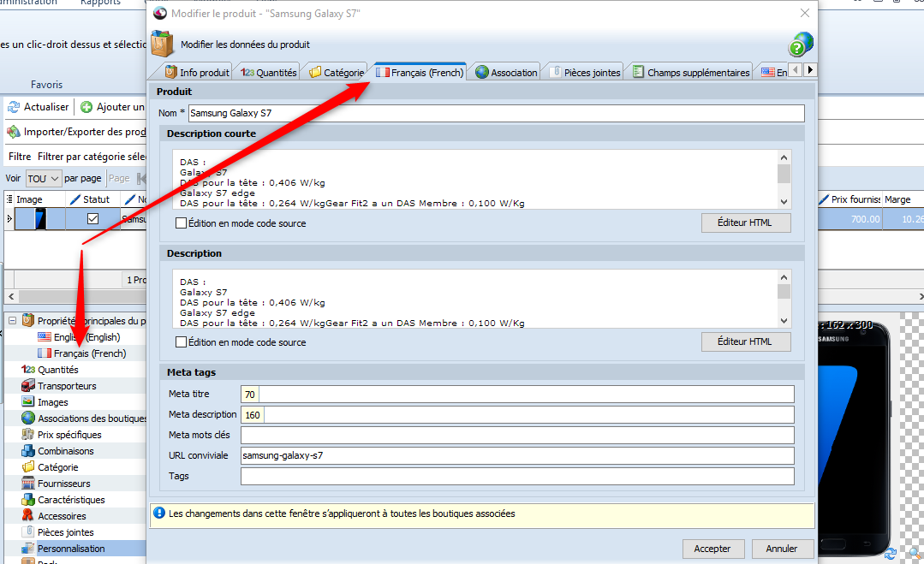
Task: Click the product row thumbnail image
Action: click(40, 219)
